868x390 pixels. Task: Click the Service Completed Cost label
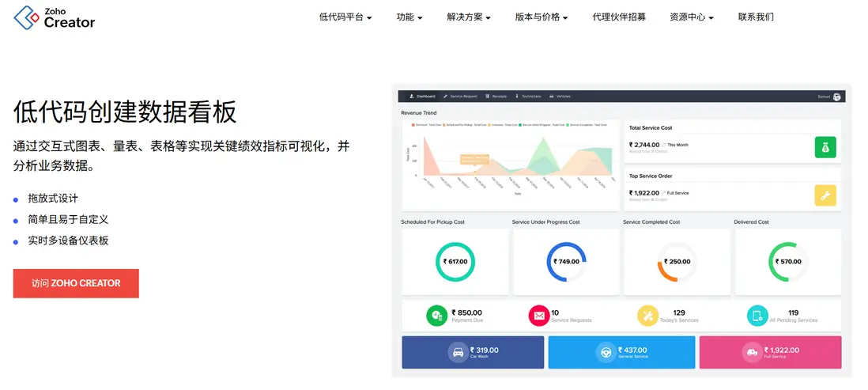tap(651, 222)
